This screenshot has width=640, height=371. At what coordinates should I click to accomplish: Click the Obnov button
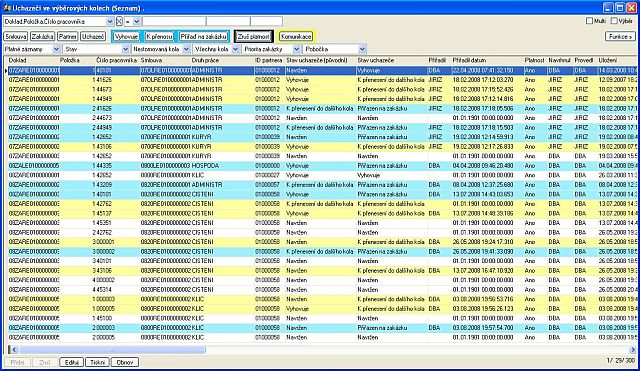coord(125,362)
